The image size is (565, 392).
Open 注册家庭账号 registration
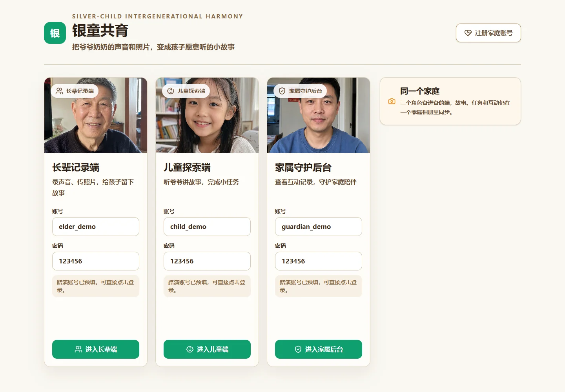tap(488, 33)
